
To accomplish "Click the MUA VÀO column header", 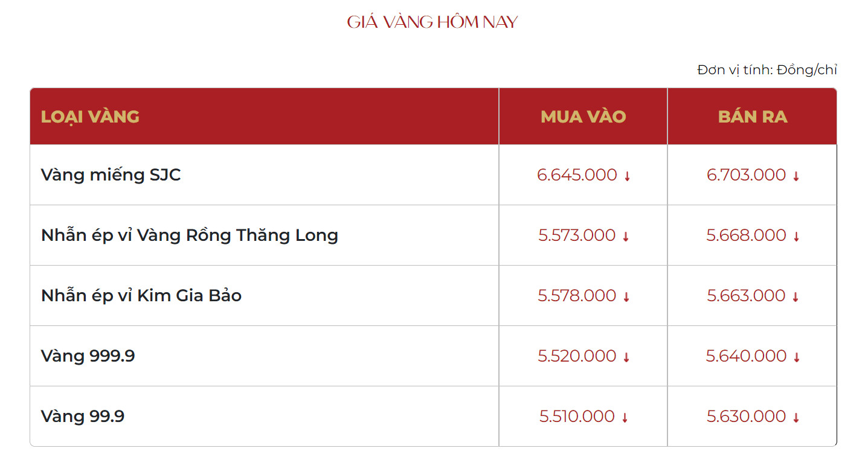I will (583, 117).
